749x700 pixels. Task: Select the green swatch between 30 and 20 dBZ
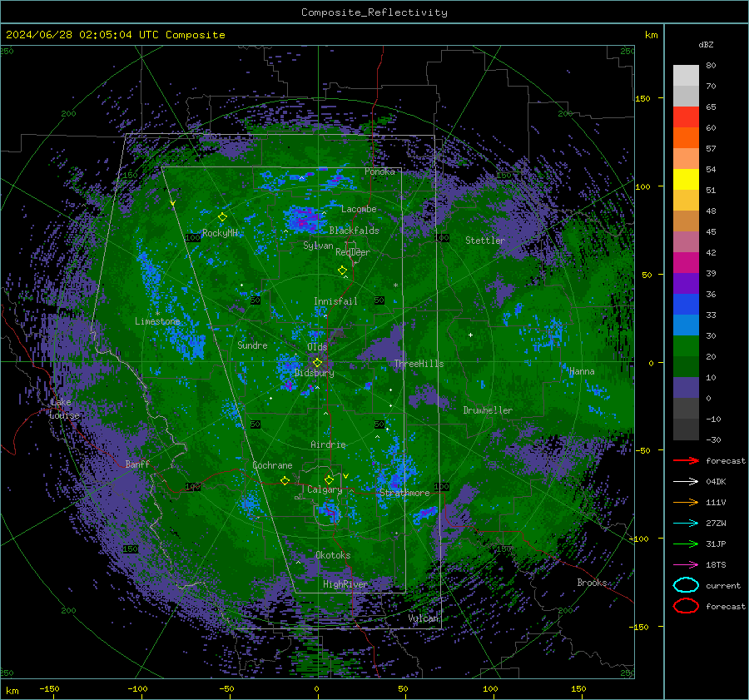click(x=686, y=346)
